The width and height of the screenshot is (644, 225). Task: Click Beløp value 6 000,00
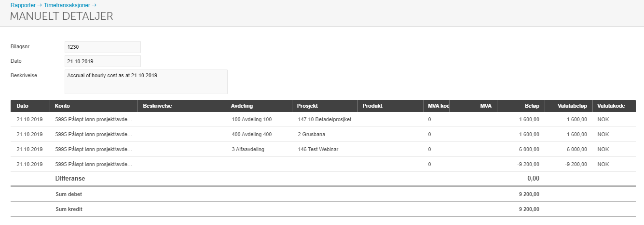tap(528, 149)
